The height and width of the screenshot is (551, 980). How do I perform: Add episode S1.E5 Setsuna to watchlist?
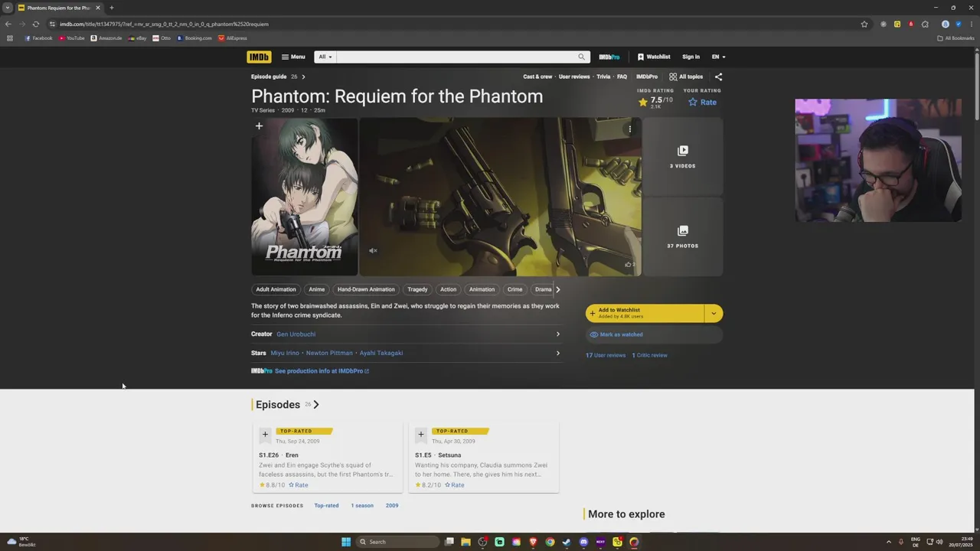[421, 435]
